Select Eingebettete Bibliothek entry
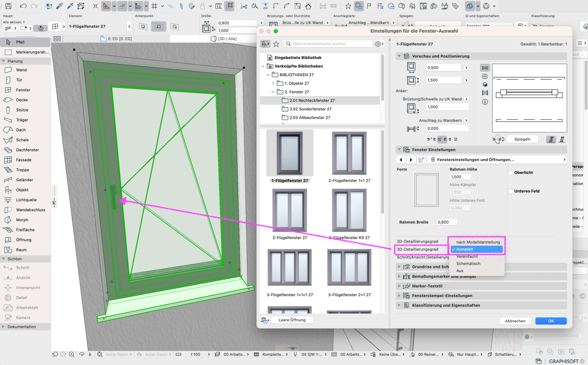The width and height of the screenshot is (588, 365). tap(298, 58)
